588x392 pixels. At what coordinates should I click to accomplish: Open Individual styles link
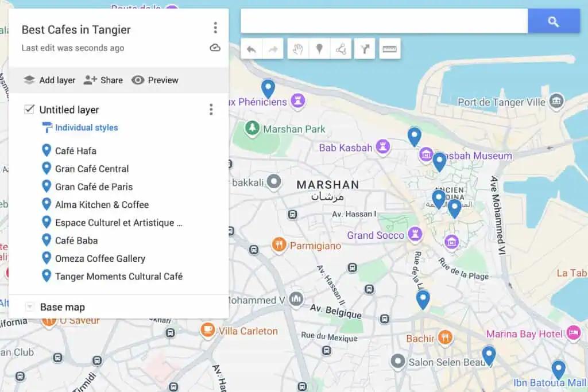point(86,127)
